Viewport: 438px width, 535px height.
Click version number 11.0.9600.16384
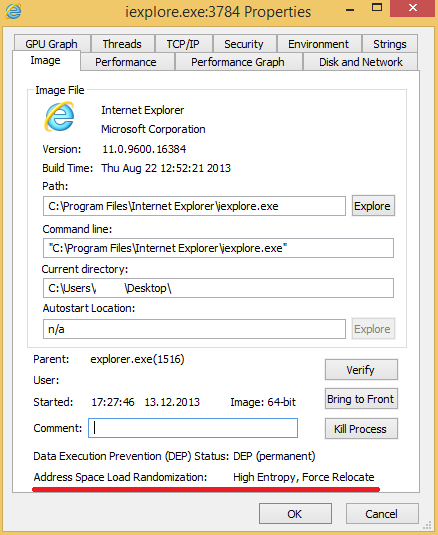tap(144, 149)
